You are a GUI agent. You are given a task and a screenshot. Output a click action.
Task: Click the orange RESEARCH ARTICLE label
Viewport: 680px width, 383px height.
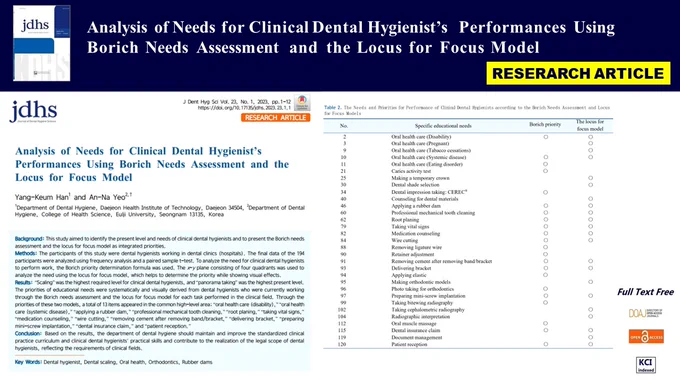[x=275, y=118]
